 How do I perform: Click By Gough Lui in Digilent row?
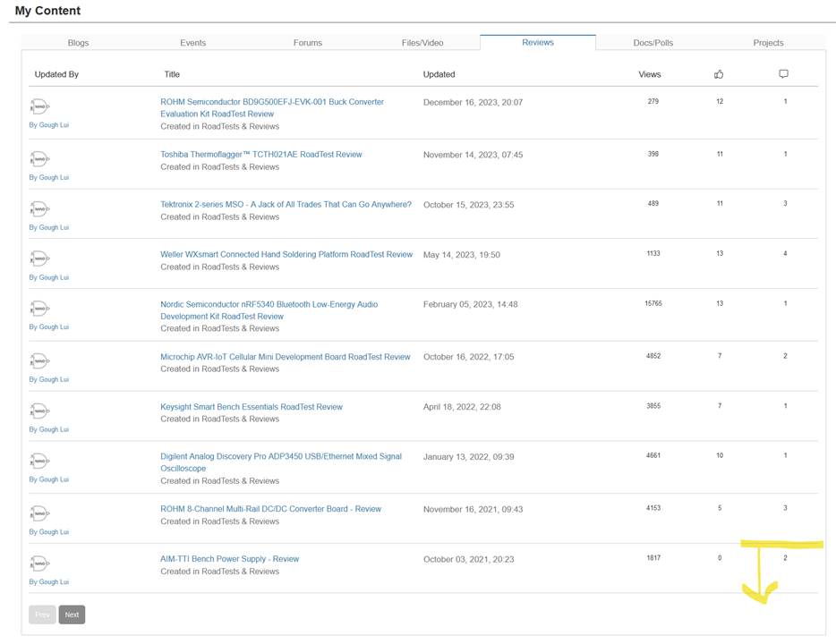tap(49, 479)
